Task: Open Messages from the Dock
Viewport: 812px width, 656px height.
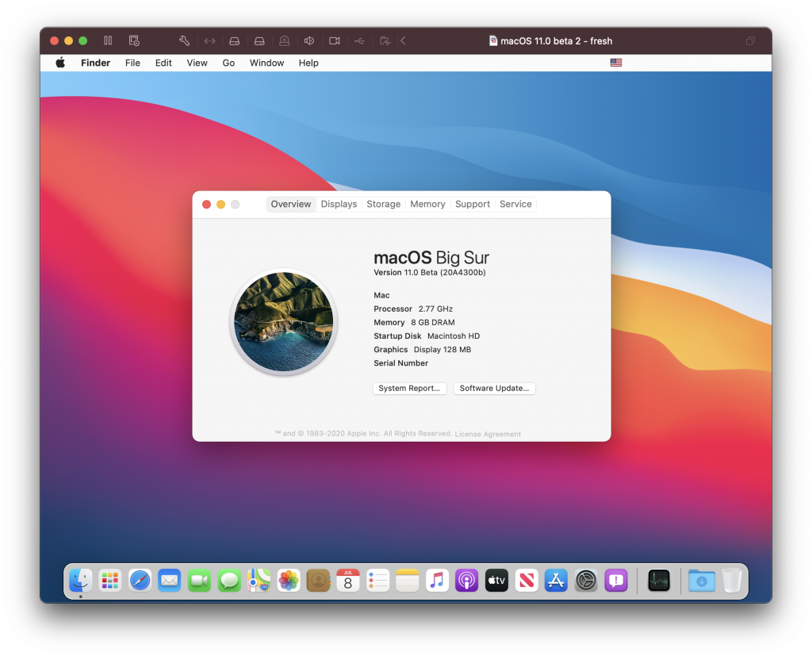Action: [229, 581]
